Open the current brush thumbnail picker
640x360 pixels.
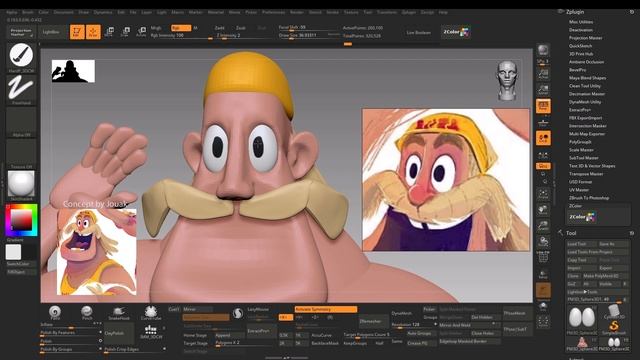21,56
